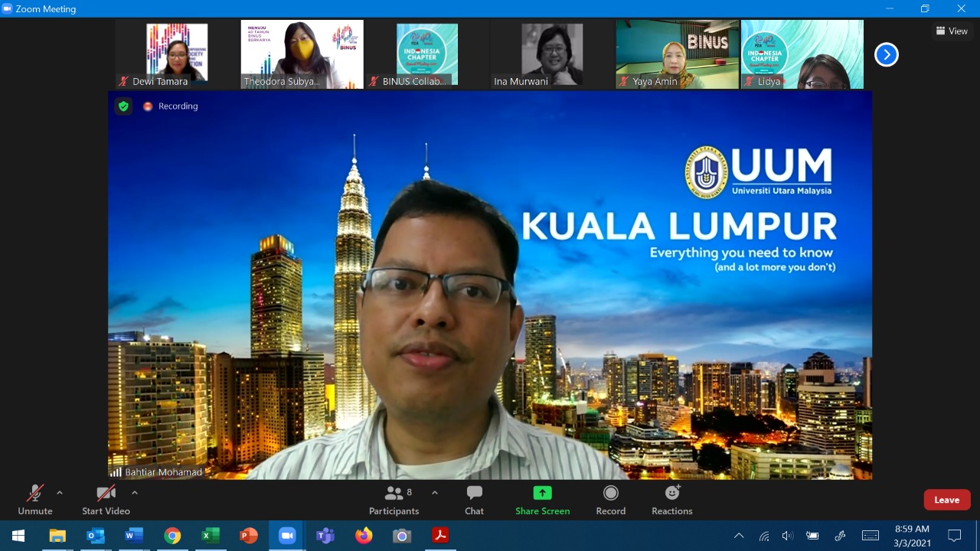Open Microsoft Teams from the taskbar
This screenshot has height=551, width=980.
click(x=325, y=536)
